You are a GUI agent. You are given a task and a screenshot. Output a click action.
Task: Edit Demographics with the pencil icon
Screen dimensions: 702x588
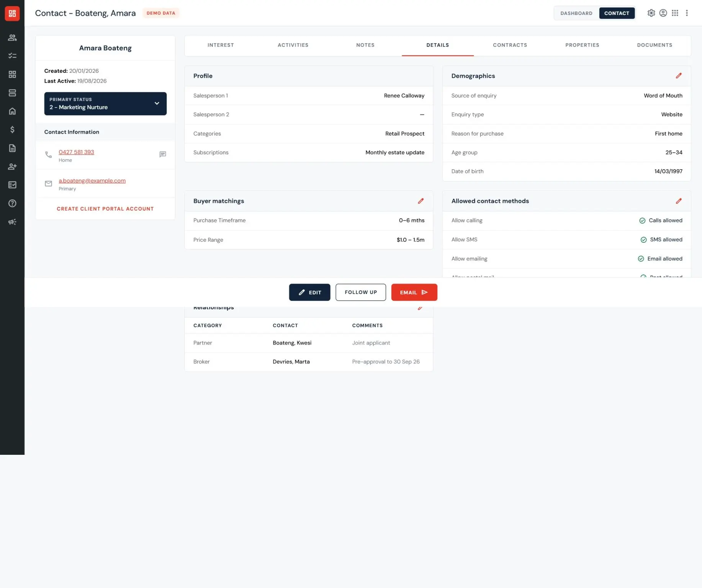coord(679,76)
